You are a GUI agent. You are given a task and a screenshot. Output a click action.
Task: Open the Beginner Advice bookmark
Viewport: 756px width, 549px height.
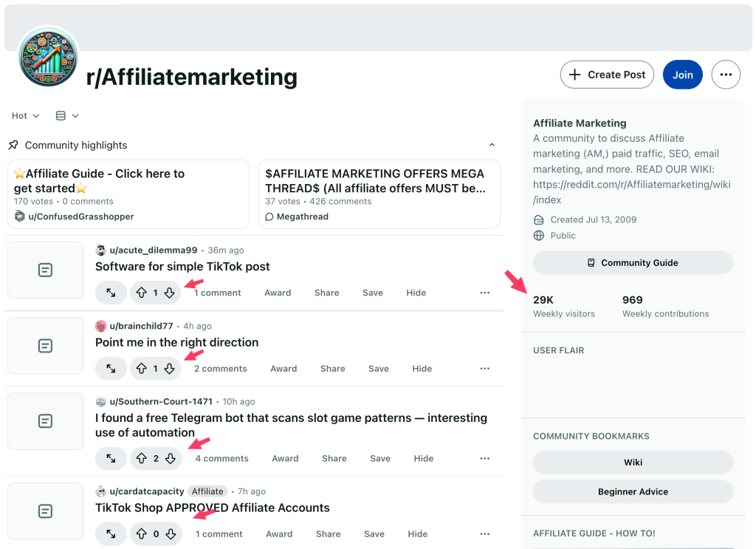pyautogui.click(x=633, y=492)
